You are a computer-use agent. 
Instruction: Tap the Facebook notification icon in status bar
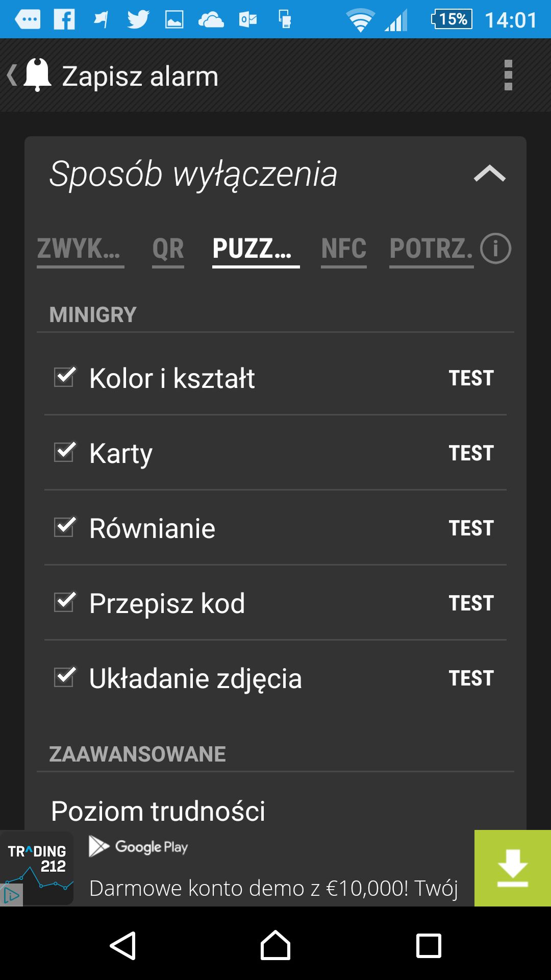coord(64,20)
